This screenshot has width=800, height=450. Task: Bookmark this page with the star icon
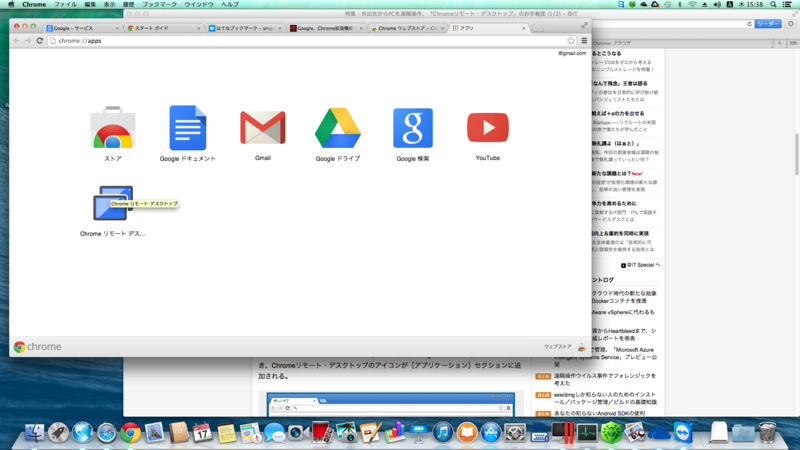click(x=571, y=40)
